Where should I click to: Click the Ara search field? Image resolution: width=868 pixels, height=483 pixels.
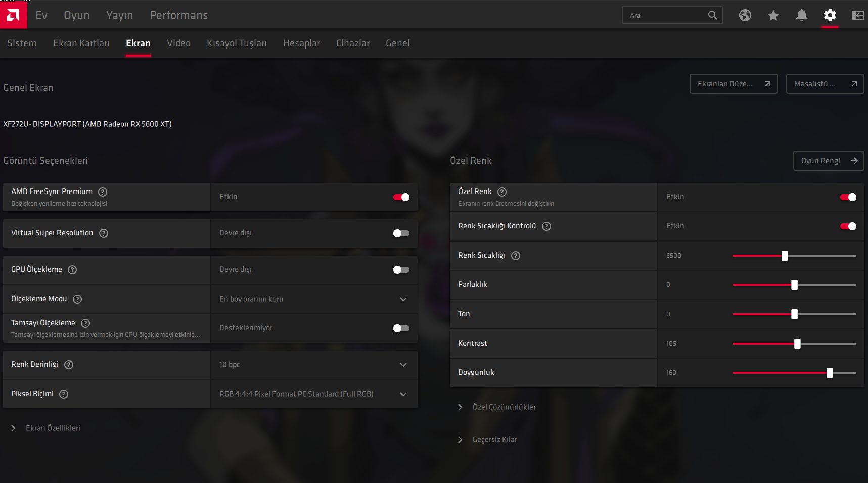point(672,15)
